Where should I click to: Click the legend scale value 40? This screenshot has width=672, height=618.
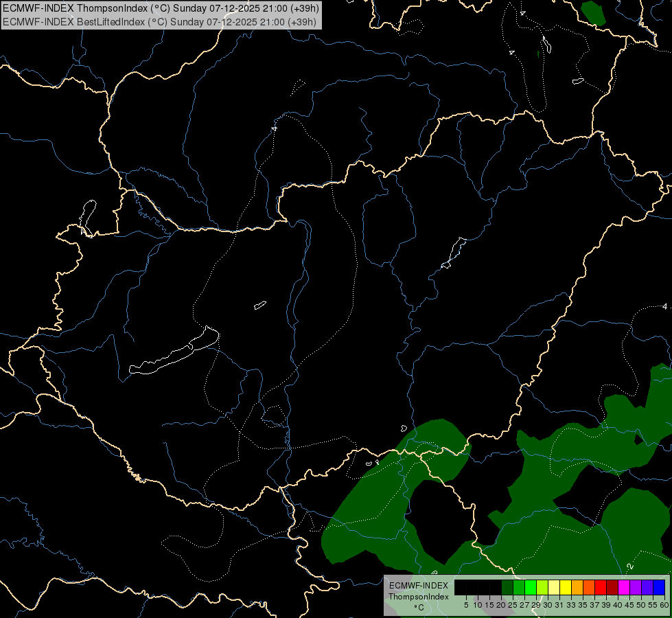point(618,605)
